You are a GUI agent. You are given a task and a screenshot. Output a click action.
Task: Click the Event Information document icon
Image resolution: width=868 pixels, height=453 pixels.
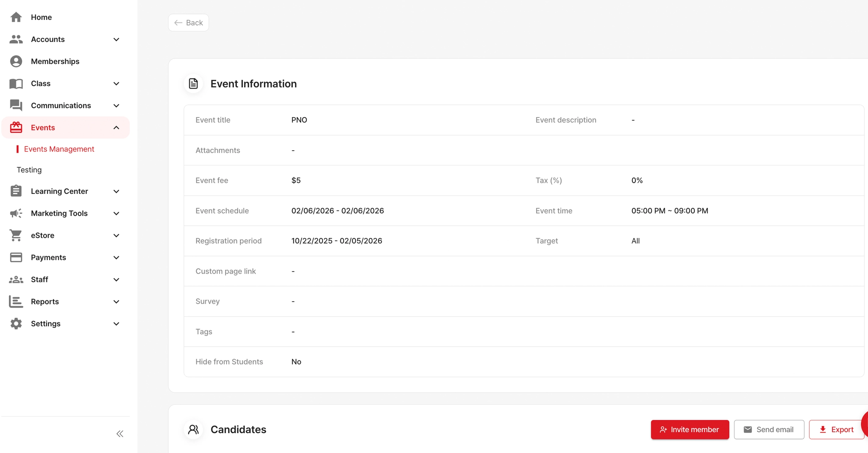[193, 84]
